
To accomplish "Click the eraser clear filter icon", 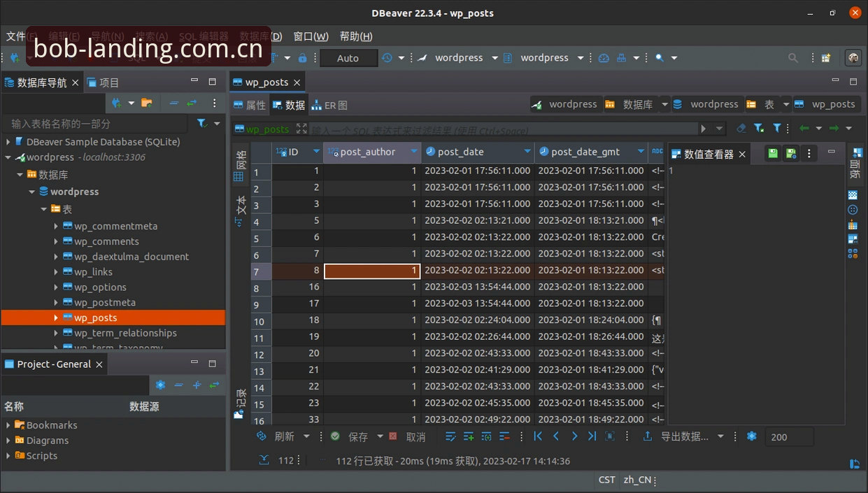I will (741, 129).
